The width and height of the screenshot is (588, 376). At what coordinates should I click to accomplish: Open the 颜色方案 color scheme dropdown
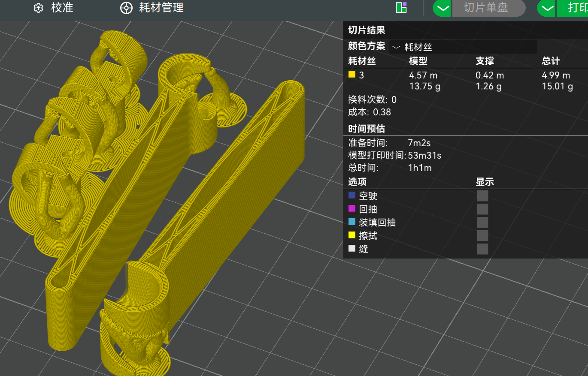coord(463,47)
